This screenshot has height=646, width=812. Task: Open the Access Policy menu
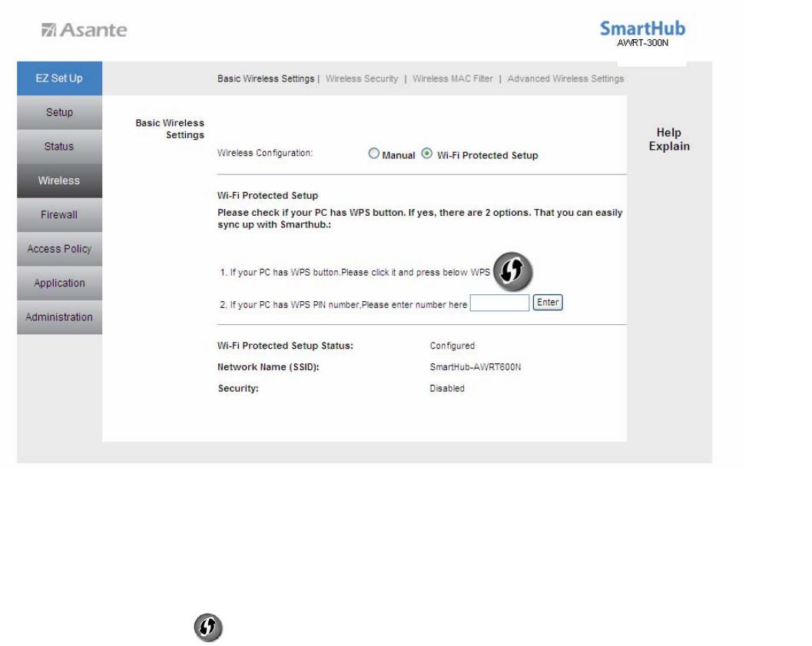(60, 249)
